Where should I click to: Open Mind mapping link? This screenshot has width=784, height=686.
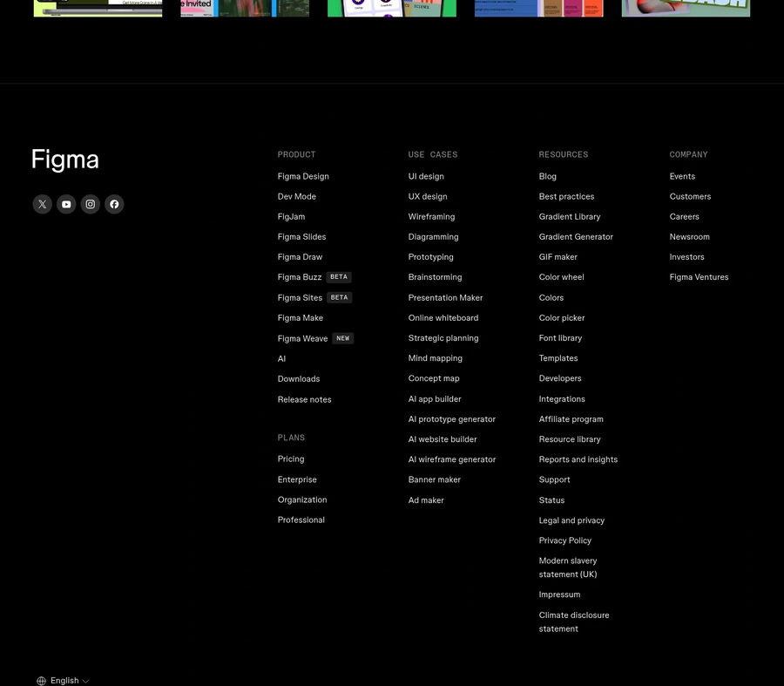click(x=435, y=358)
